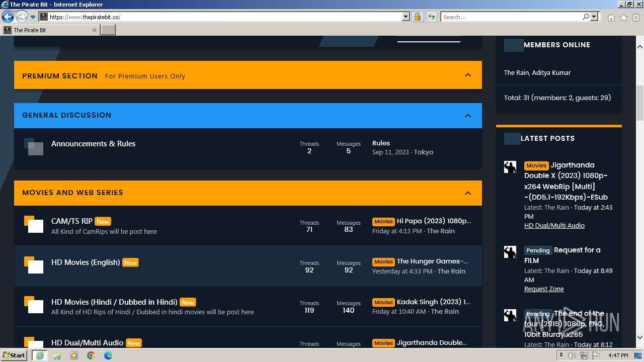Open Movies and Web Series heading link
This screenshot has height=362, width=644.
tap(72, 193)
